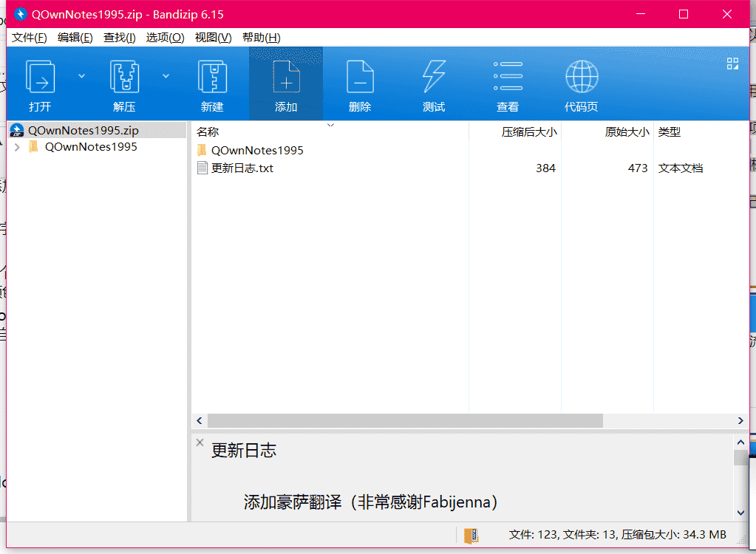Click the 更新日志.txt document icon
Viewport: 756px width, 554px height.
point(202,168)
